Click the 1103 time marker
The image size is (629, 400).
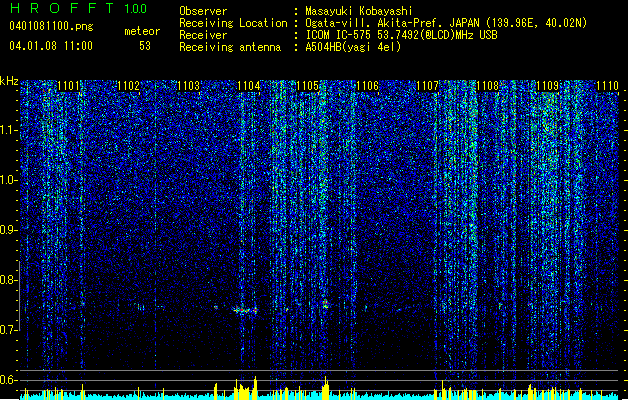[x=188, y=86]
